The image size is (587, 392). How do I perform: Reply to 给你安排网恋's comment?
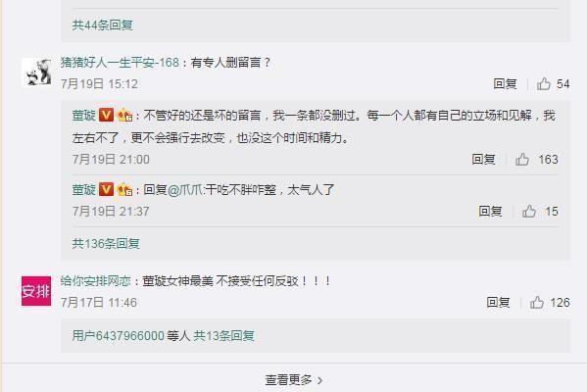pos(498,302)
